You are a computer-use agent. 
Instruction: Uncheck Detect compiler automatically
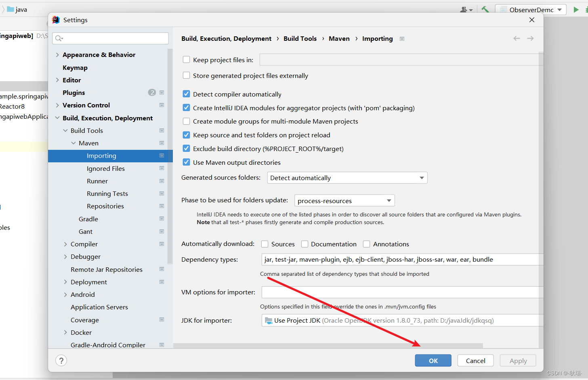click(186, 94)
